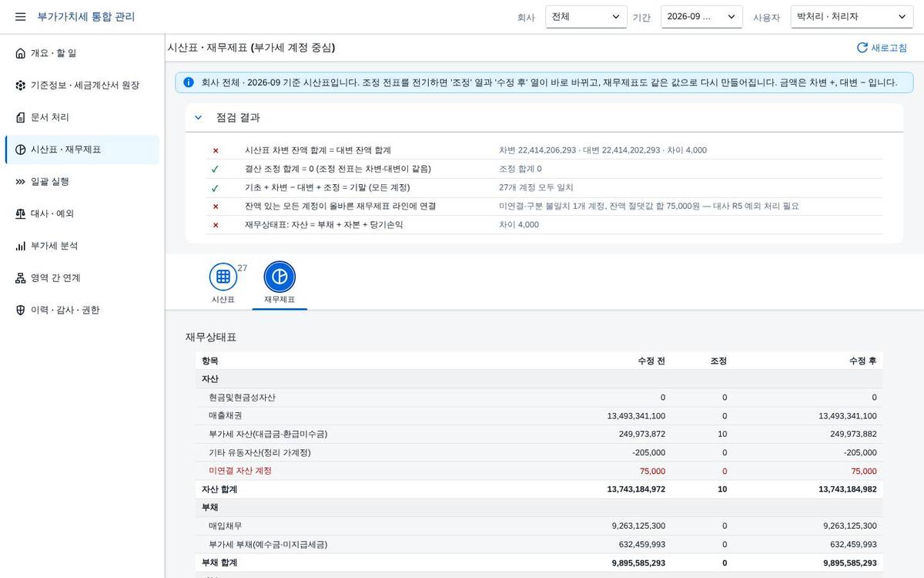The width and height of the screenshot is (924, 578).
Task: Click the 새로고침 refresh button
Action: point(882,48)
